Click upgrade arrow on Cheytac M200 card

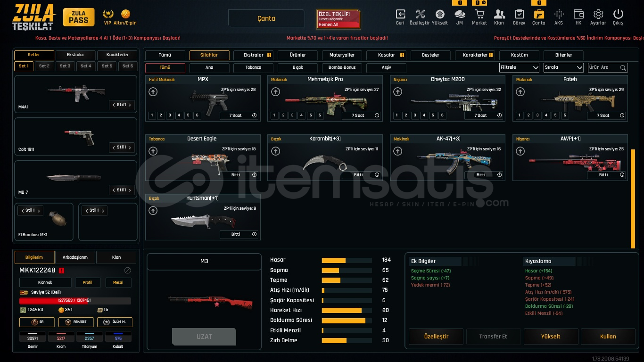click(398, 92)
